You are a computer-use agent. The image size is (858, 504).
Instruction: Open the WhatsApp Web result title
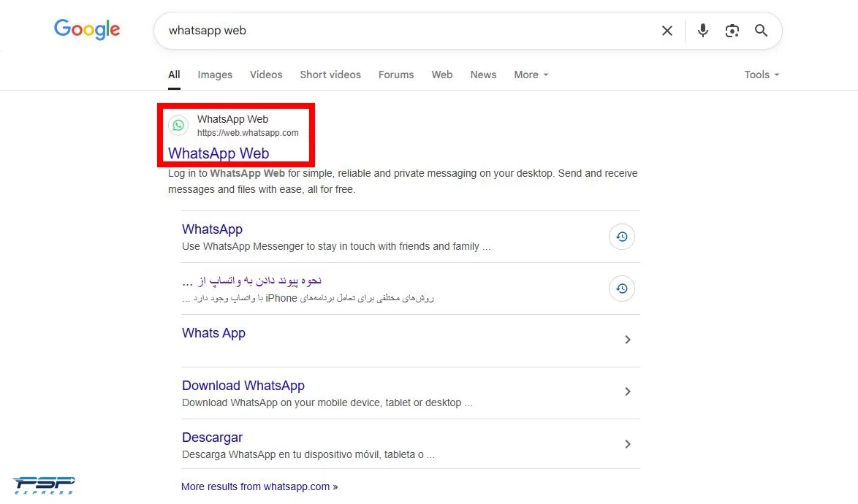click(x=219, y=153)
